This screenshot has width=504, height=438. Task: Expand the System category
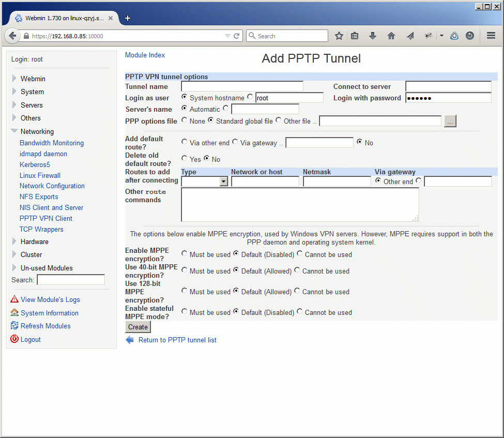tap(14, 92)
